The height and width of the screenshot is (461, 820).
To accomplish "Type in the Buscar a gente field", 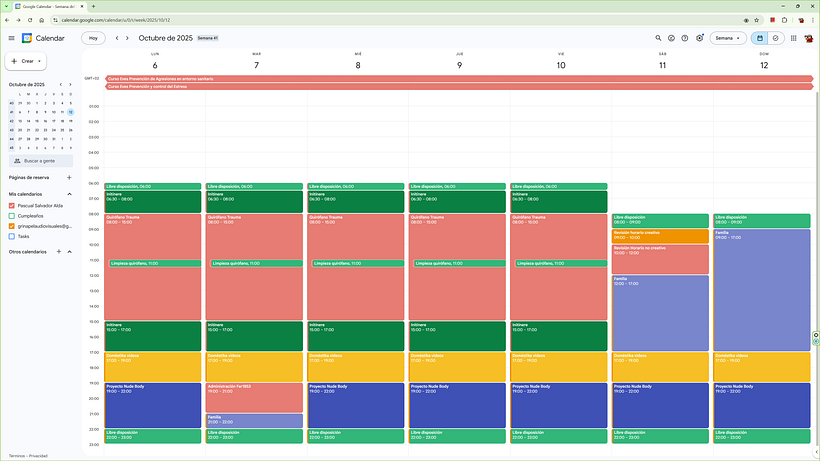I will (41, 161).
